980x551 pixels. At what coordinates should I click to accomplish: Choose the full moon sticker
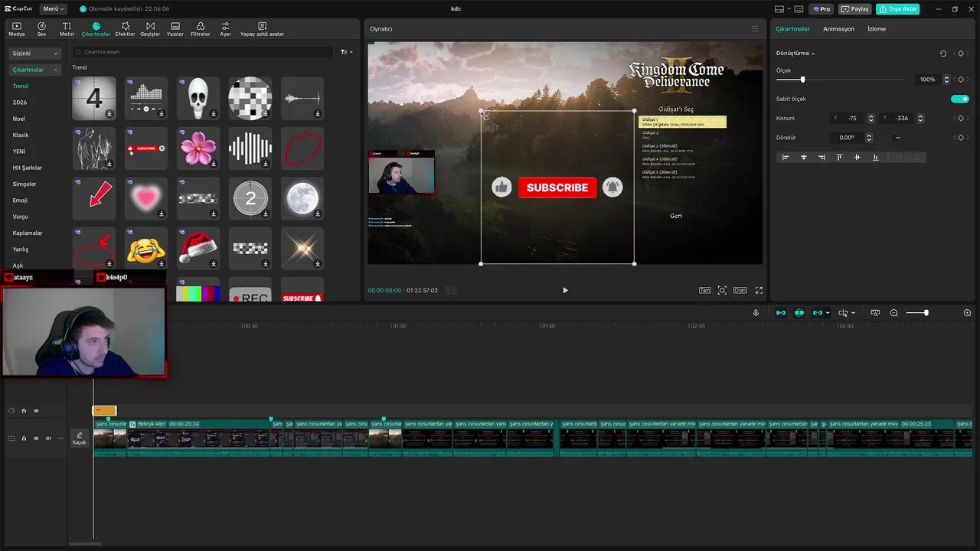coord(302,198)
